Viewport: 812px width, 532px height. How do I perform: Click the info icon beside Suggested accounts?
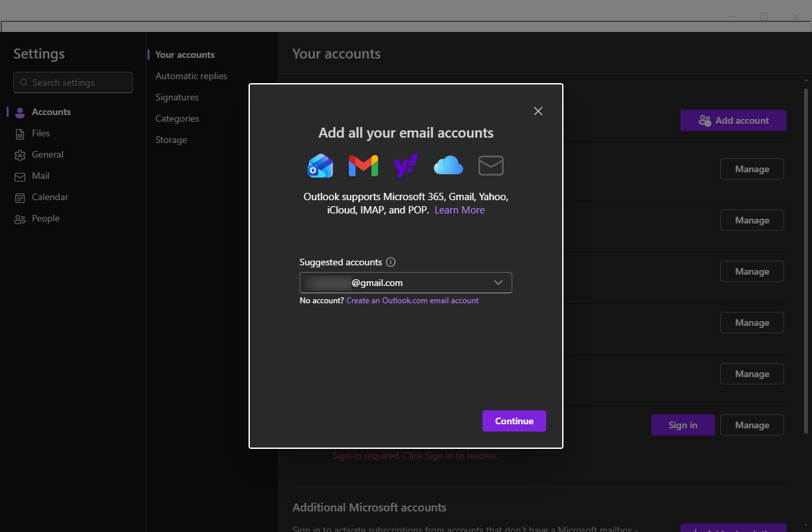[391, 262]
